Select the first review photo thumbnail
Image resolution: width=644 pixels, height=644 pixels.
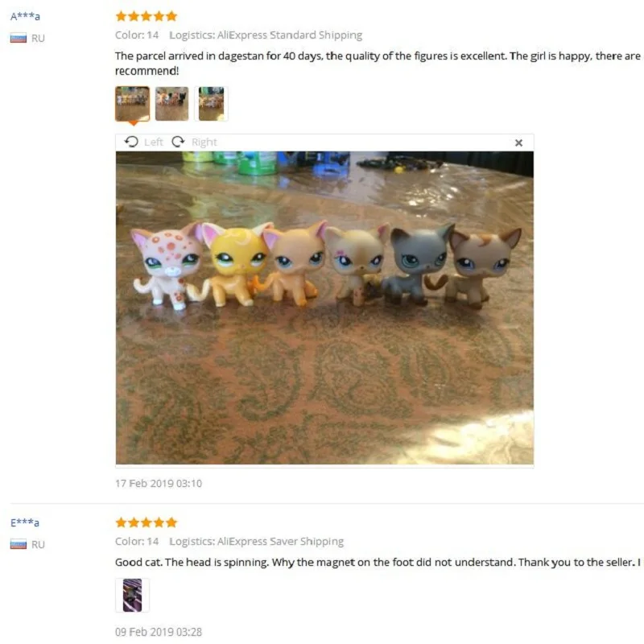tap(132, 104)
